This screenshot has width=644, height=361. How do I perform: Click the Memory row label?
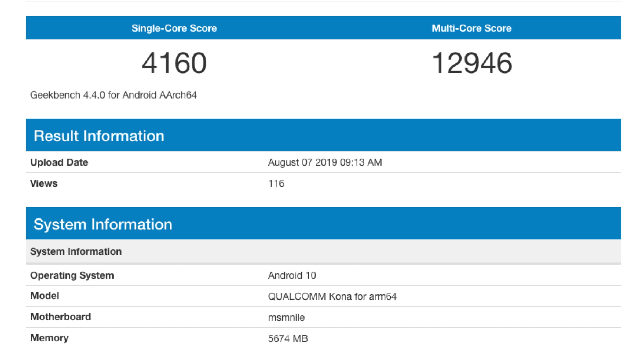[49, 338]
